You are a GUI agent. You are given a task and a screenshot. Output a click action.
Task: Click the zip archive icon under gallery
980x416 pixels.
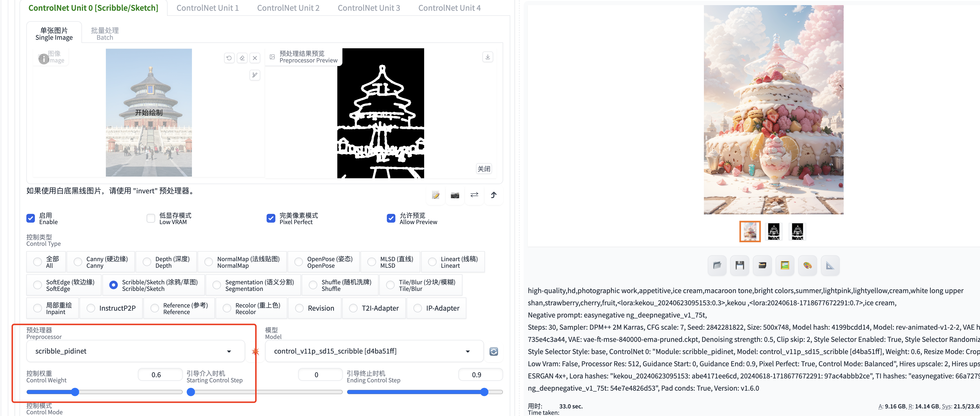point(762,265)
